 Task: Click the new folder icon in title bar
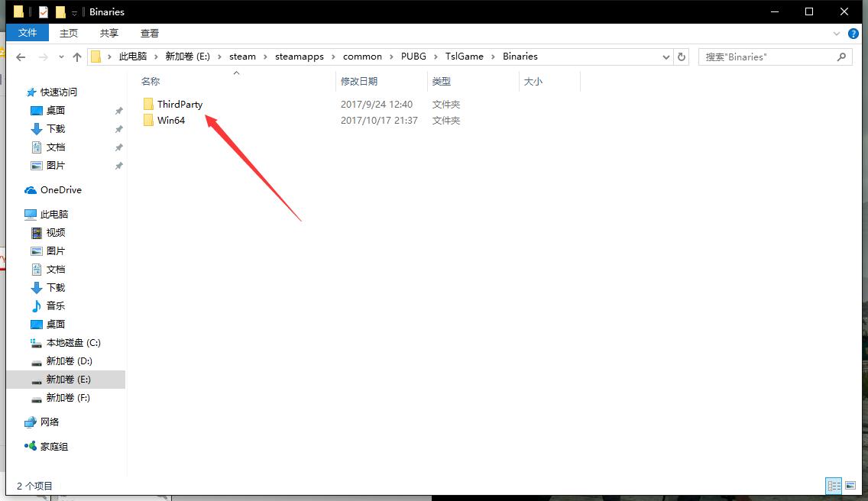[x=60, y=11]
